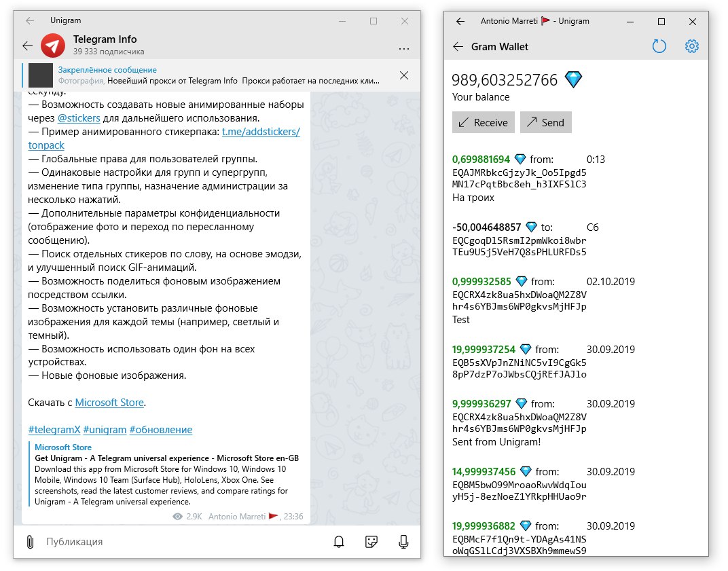Click the 'Sent from Unigram!' transaction comment

pyautogui.click(x=496, y=441)
